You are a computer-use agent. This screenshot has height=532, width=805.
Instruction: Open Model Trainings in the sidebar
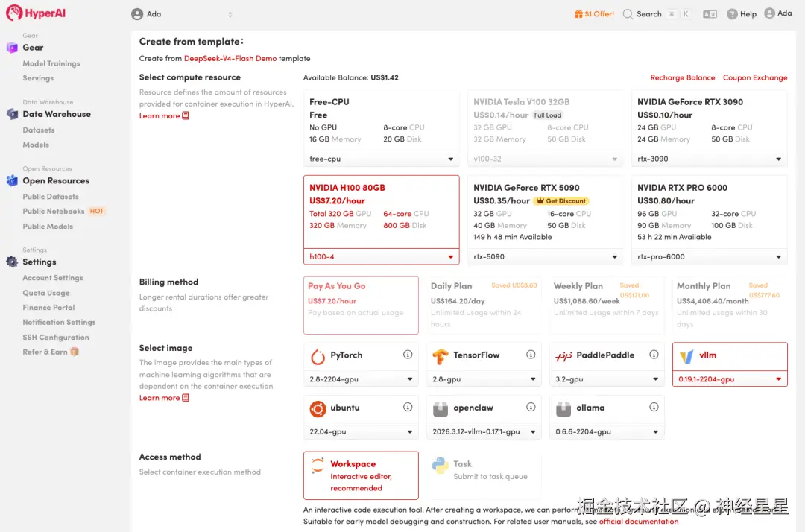(51, 63)
